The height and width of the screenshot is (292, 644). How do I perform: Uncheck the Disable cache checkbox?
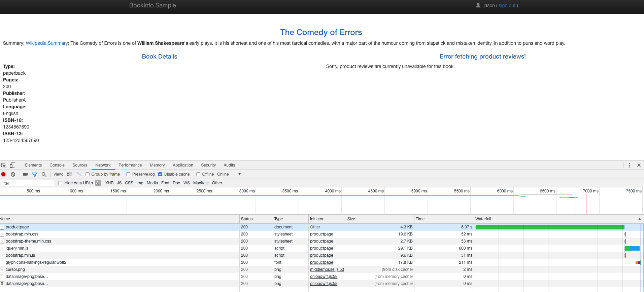click(x=160, y=174)
